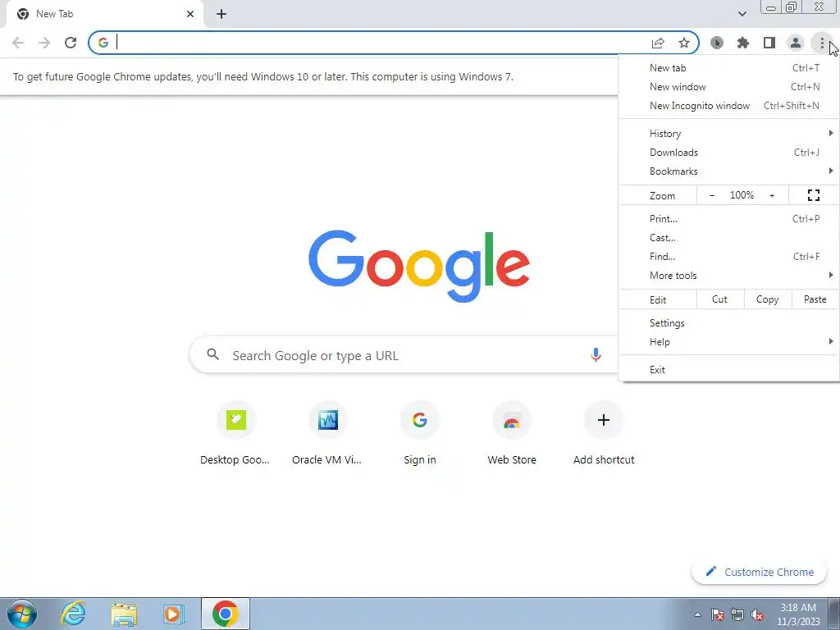Reload the page with the refresh icon
840x630 pixels.
click(x=71, y=43)
